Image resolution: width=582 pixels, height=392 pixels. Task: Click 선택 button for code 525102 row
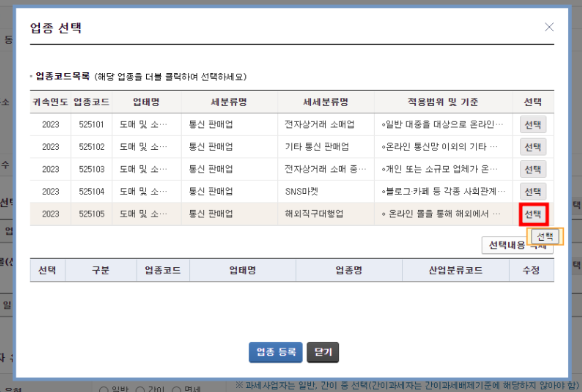[x=533, y=147]
